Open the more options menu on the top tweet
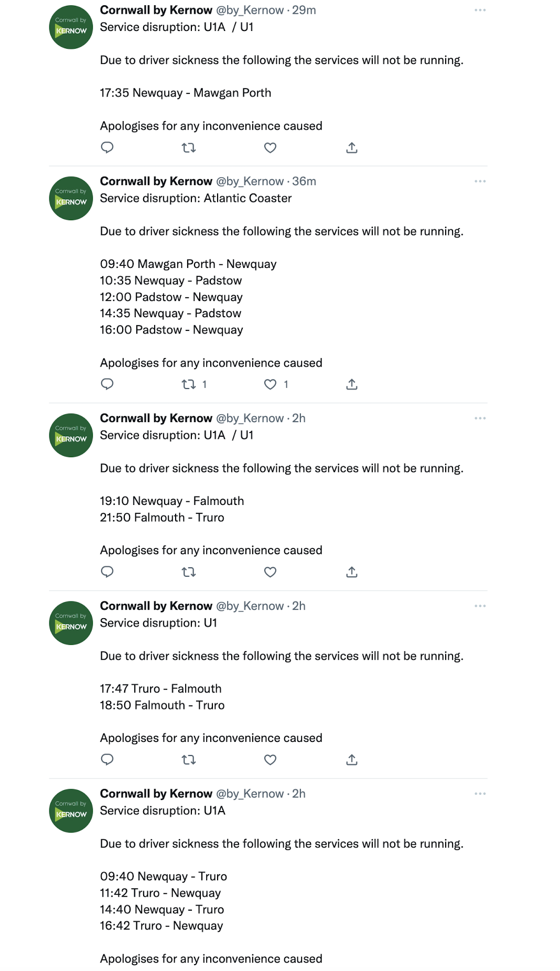 (480, 10)
